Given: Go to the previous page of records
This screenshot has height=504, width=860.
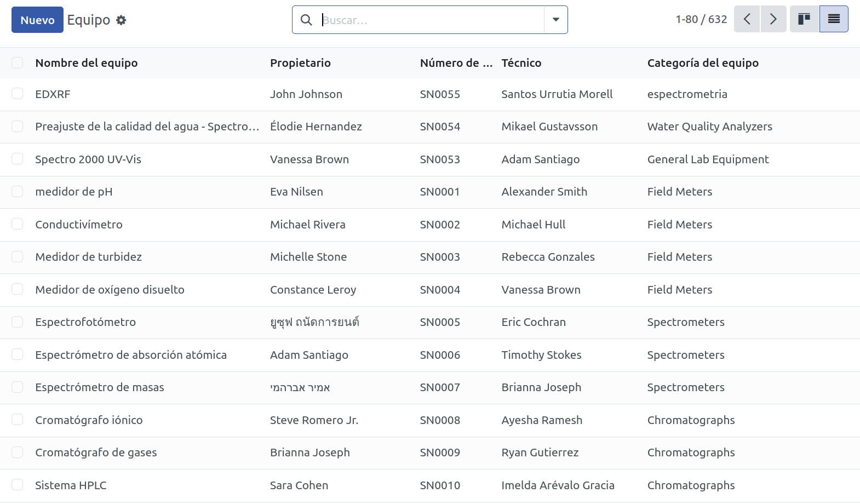Looking at the screenshot, I should tap(747, 19).
